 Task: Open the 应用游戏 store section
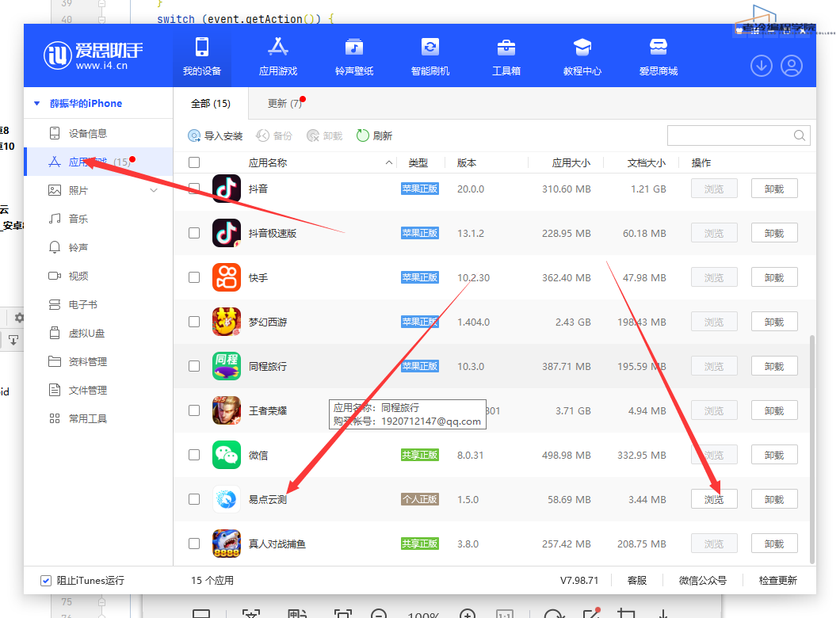[278, 56]
